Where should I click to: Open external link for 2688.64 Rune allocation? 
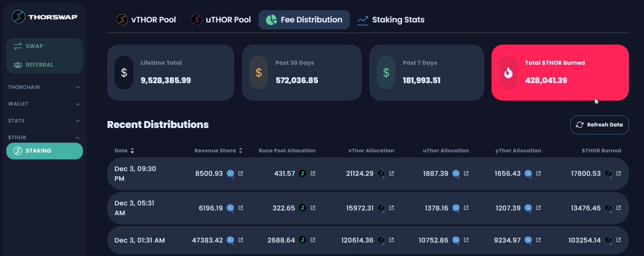pyautogui.click(x=313, y=240)
